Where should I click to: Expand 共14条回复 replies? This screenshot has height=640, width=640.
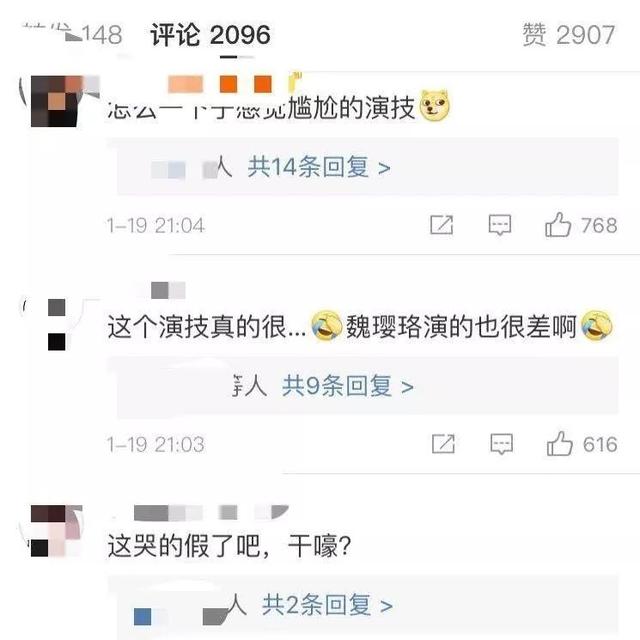click(x=319, y=167)
